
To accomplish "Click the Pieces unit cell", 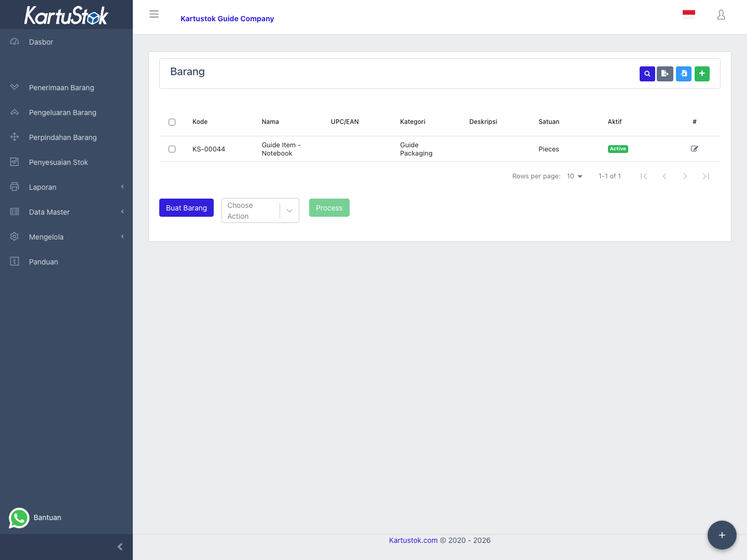I will [549, 149].
